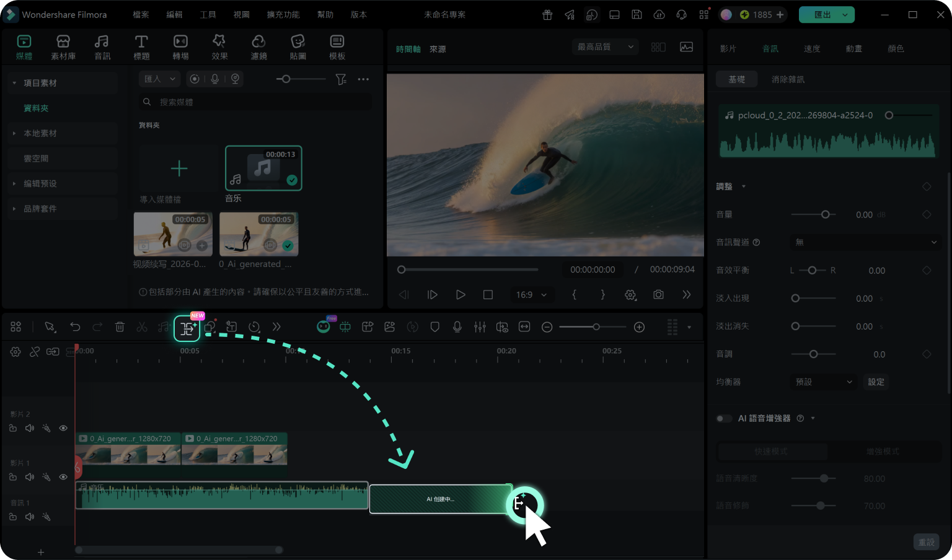The height and width of the screenshot is (560, 952).
Task: Toggle the AI 語音增強器 switch
Action: pos(723,419)
